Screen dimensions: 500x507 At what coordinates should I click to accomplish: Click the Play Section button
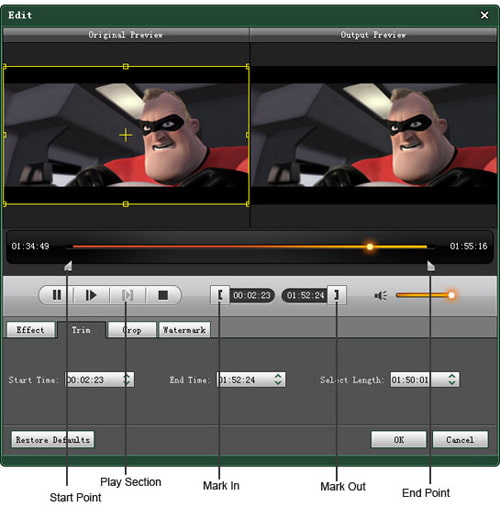click(127, 295)
